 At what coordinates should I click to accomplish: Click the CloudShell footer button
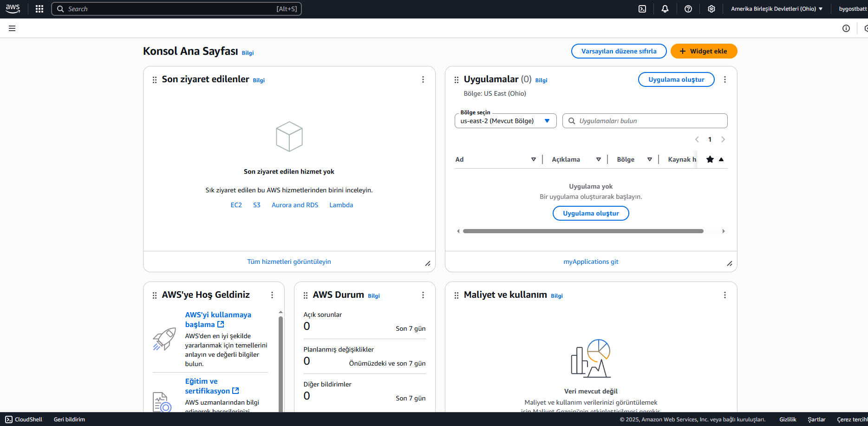[24, 419]
